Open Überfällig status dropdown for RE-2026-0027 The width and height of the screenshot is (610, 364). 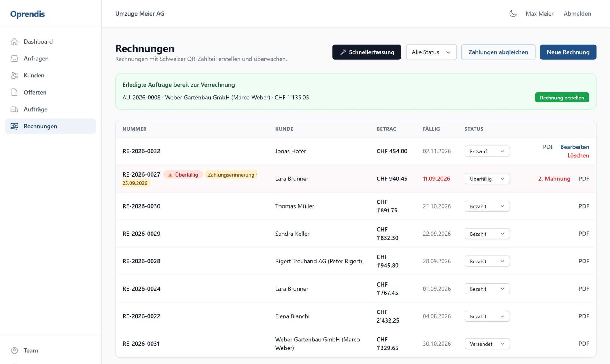pos(487,179)
